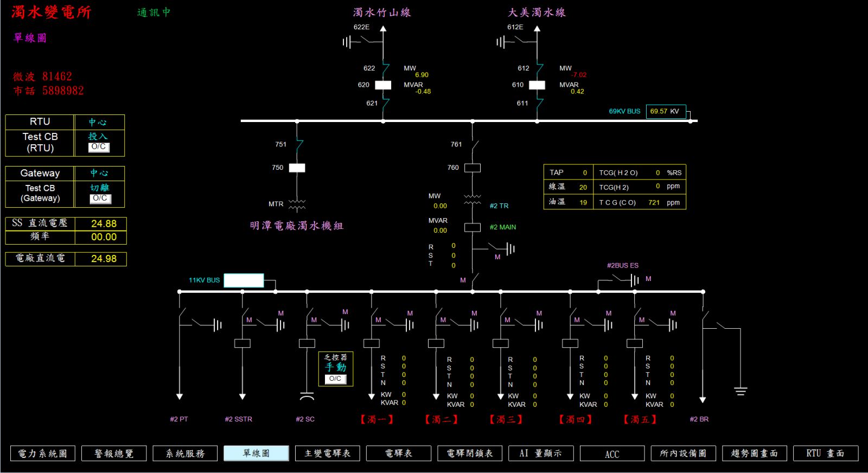This screenshot has width=868, height=473.
Task: Select circuit breaker 750 symbol
Action: (297, 168)
